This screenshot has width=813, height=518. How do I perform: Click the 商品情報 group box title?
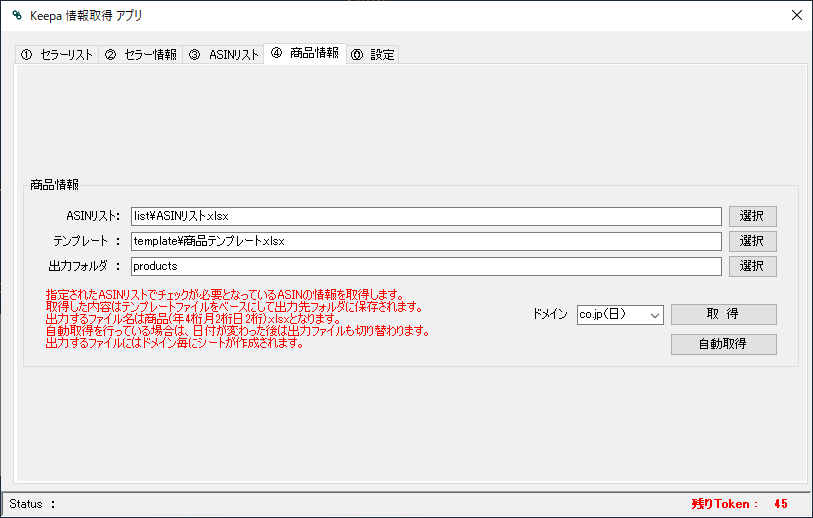(54, 185)
